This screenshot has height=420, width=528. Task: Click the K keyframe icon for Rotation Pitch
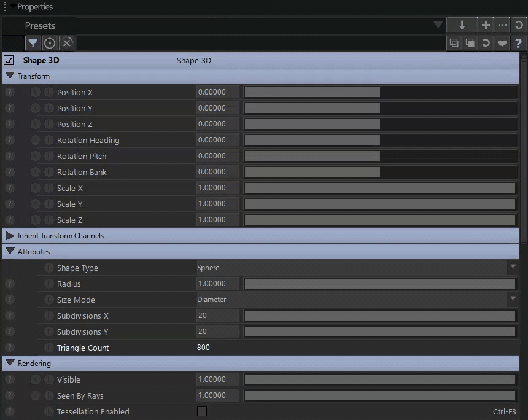tap(36, 156)
